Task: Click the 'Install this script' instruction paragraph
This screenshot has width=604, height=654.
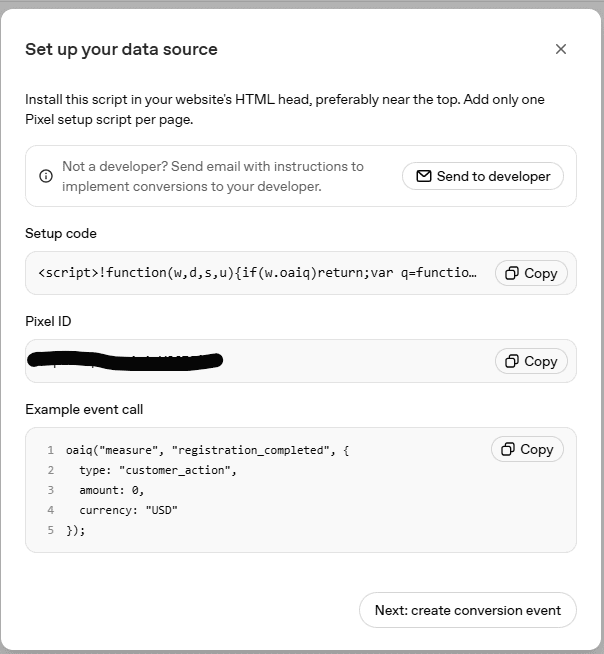Action: click(x=285, y=109)
